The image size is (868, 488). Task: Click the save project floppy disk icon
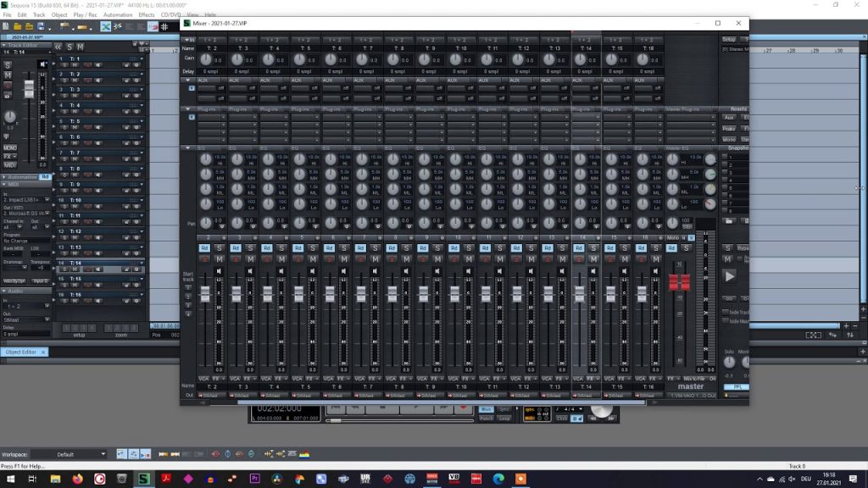[x=41, y=26]
